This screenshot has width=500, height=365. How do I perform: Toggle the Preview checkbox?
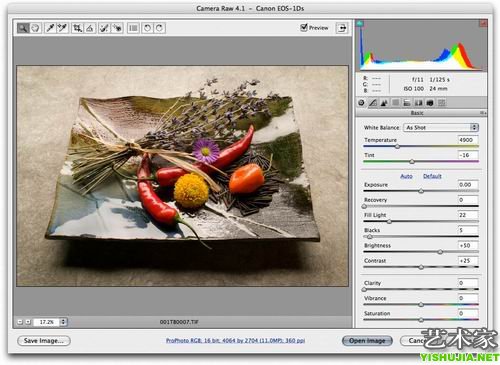tap(303, 27)
